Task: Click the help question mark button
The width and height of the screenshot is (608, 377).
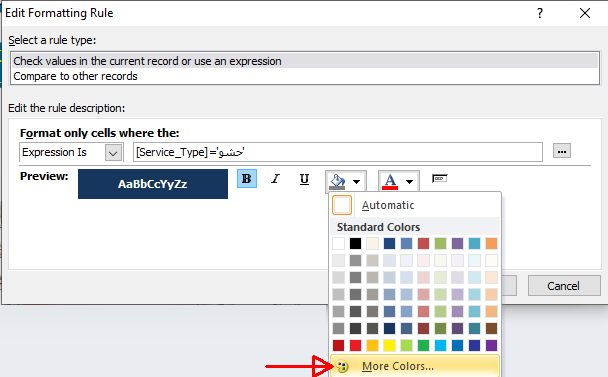Action: 540,13
